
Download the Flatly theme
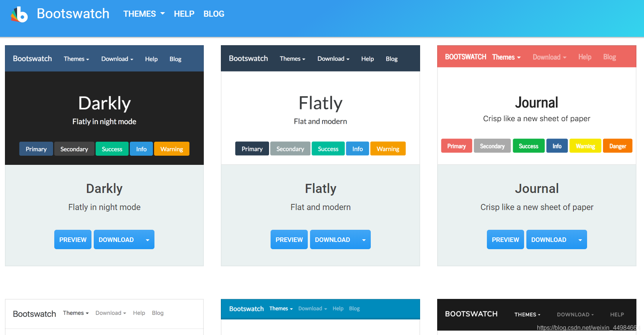(x=334, y=240)
